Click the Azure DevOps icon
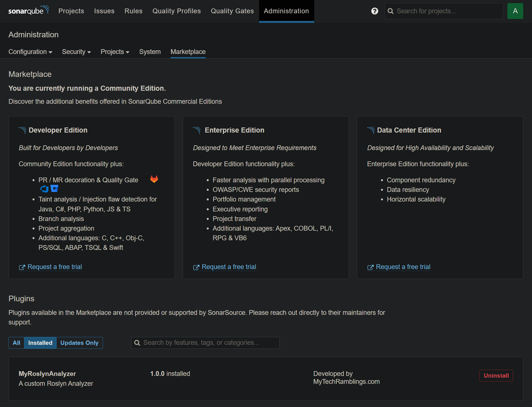Image resolution: width=532 pixels, height=407 pixels. pyautogui.click(x=44, y=189)
